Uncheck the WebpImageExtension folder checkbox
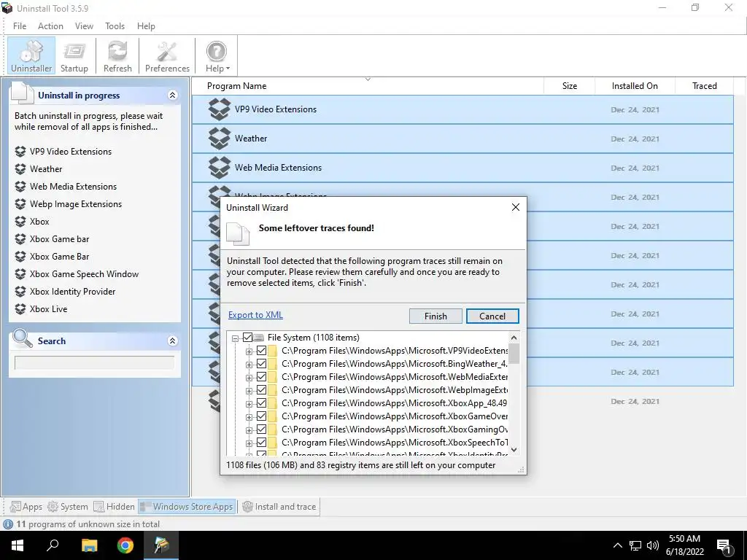 tap(262, 391)
